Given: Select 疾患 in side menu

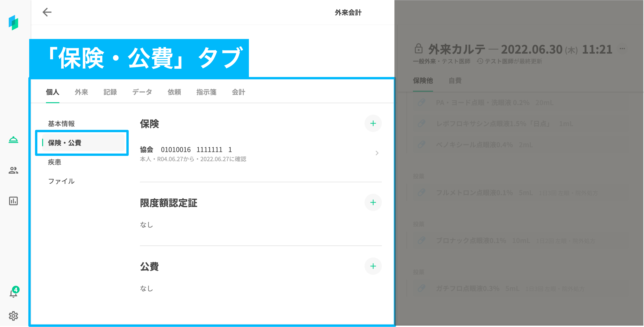Looking at the screenshot, I should click(x=55, y=162).
